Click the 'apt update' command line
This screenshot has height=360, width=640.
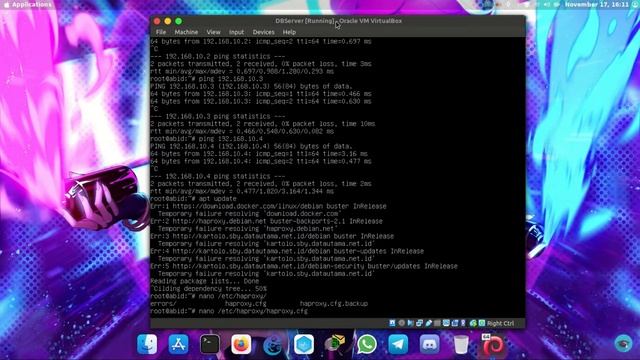click(x=193, y=199)
